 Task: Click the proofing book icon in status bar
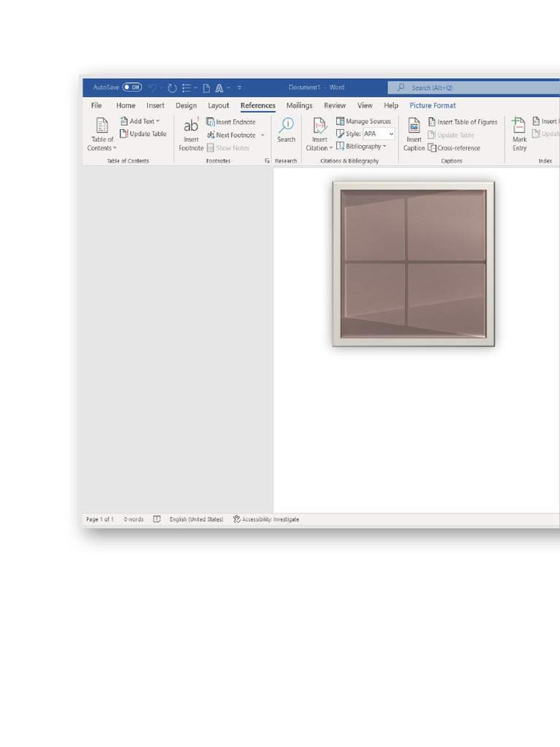coord(157,519)
